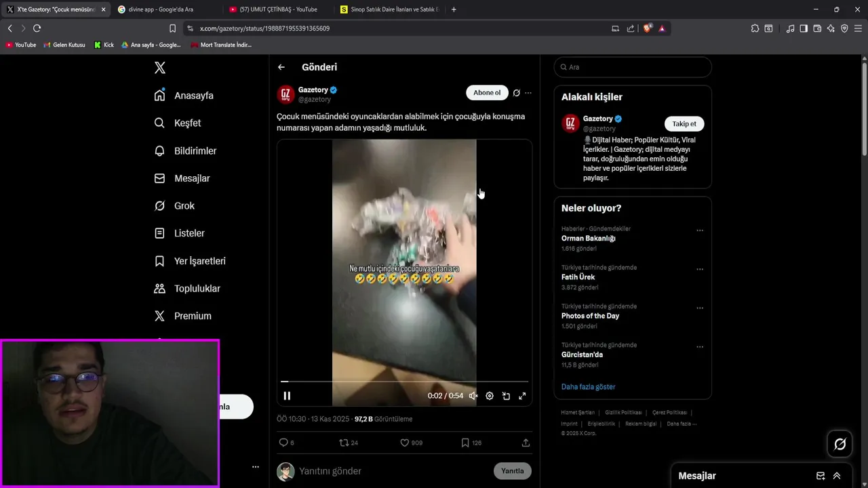This screenshot has height=488, width=868.
Task: Open the Orman Bakanlığı trend
Action: point(589,239)
